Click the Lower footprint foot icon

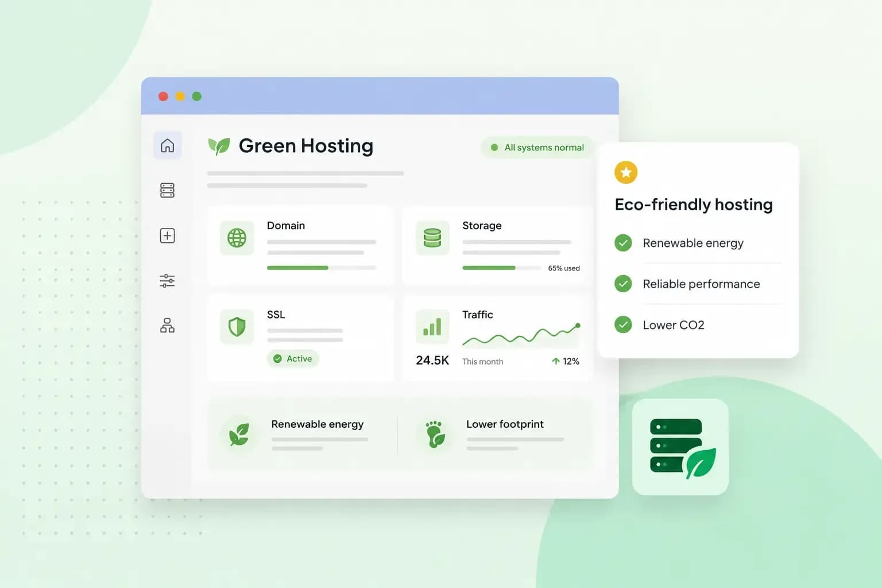435,434
